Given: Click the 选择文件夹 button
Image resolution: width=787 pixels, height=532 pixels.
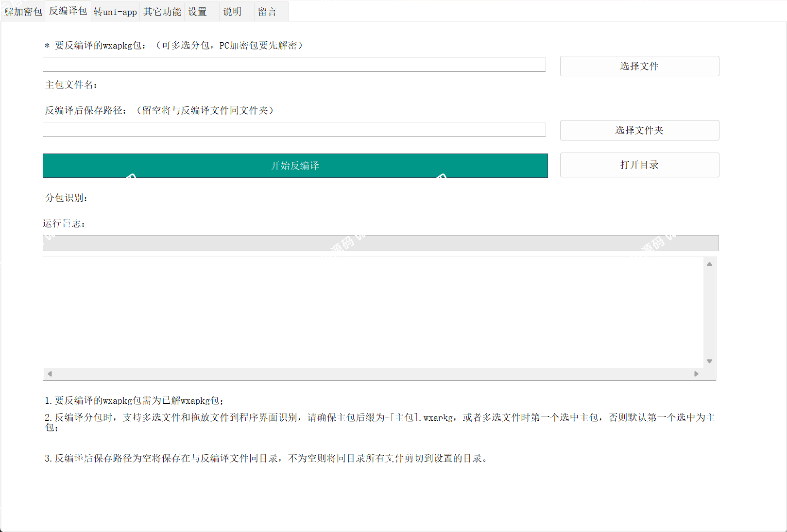Looking at the screenshot, I should [639, 130].
